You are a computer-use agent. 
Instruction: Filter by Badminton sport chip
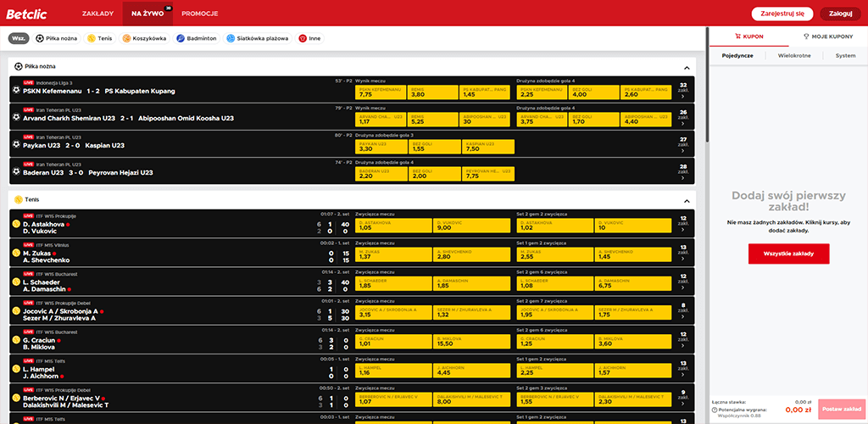click(197, 39)
